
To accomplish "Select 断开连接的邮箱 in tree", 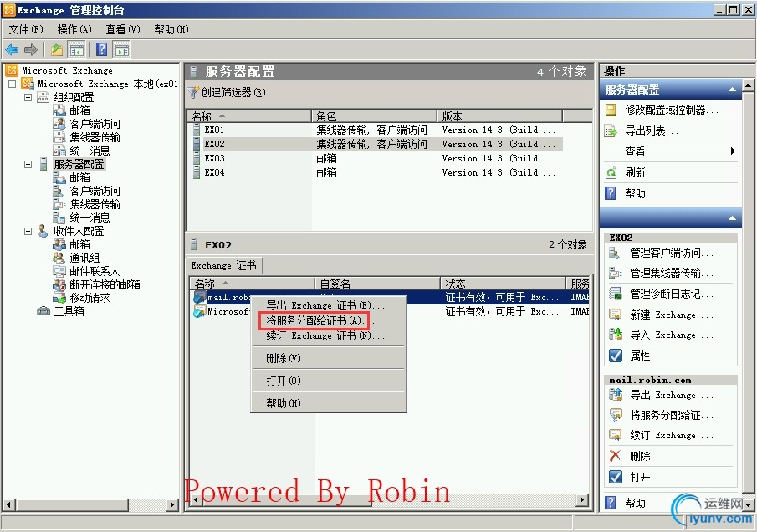I will click(105, 285).
